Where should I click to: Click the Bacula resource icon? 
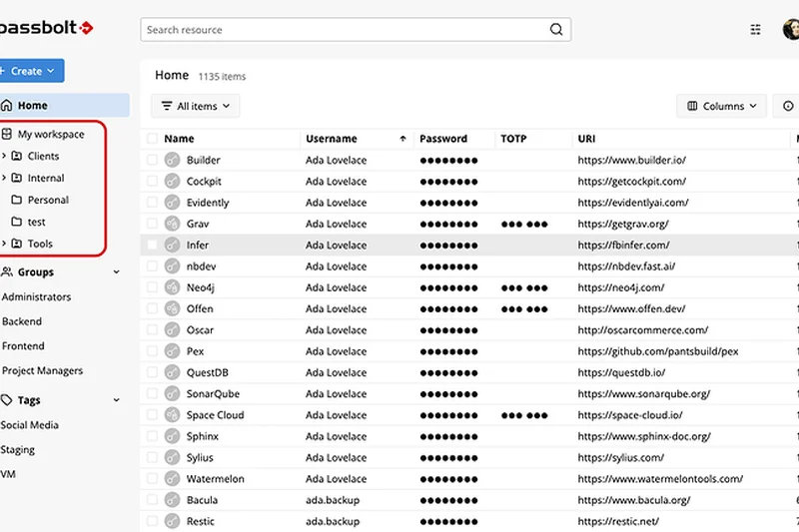(x=172, y=500)
